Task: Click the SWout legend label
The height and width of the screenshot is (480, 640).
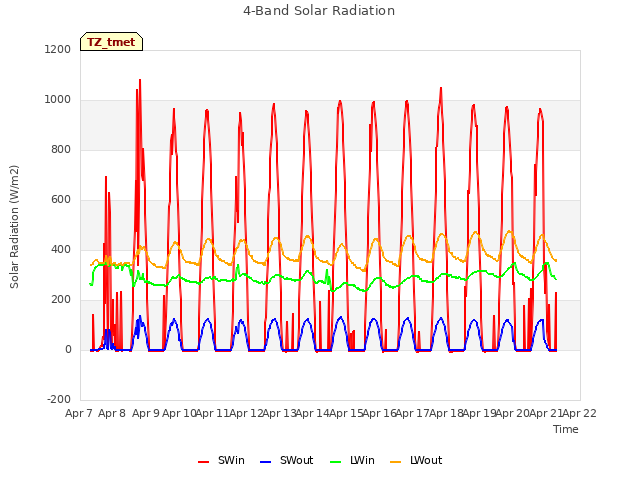Action: [296, 460]
